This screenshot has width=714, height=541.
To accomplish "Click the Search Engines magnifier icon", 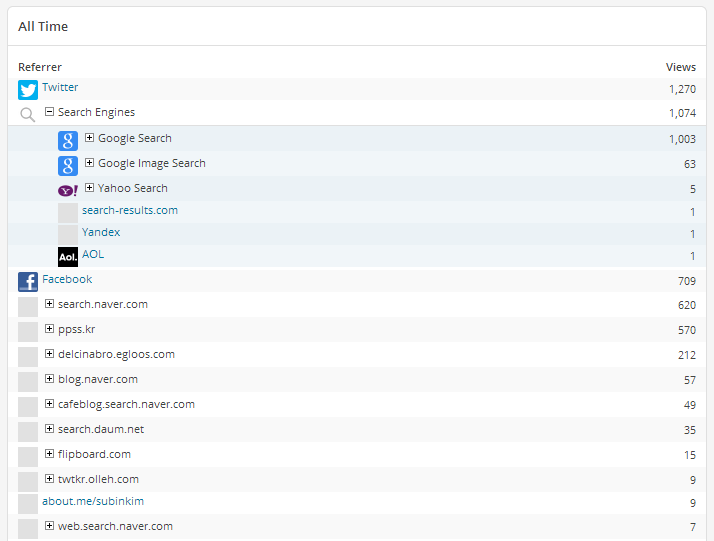I will coord(28,114).
